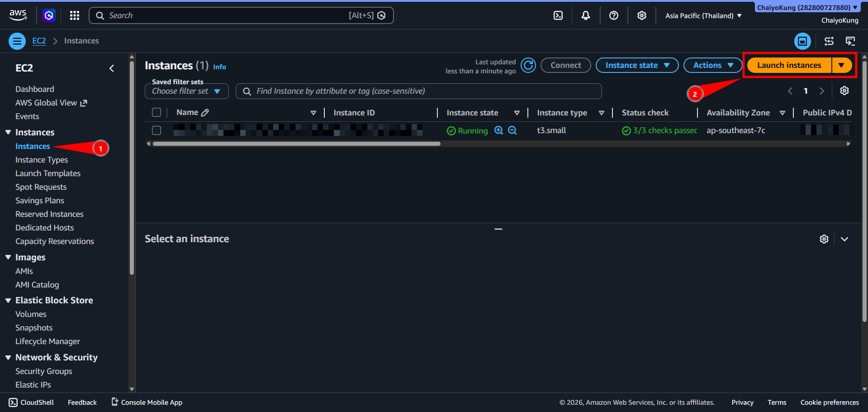
Task: Open Instance Types in the sidebar
Action: click(x=42, y=160)
